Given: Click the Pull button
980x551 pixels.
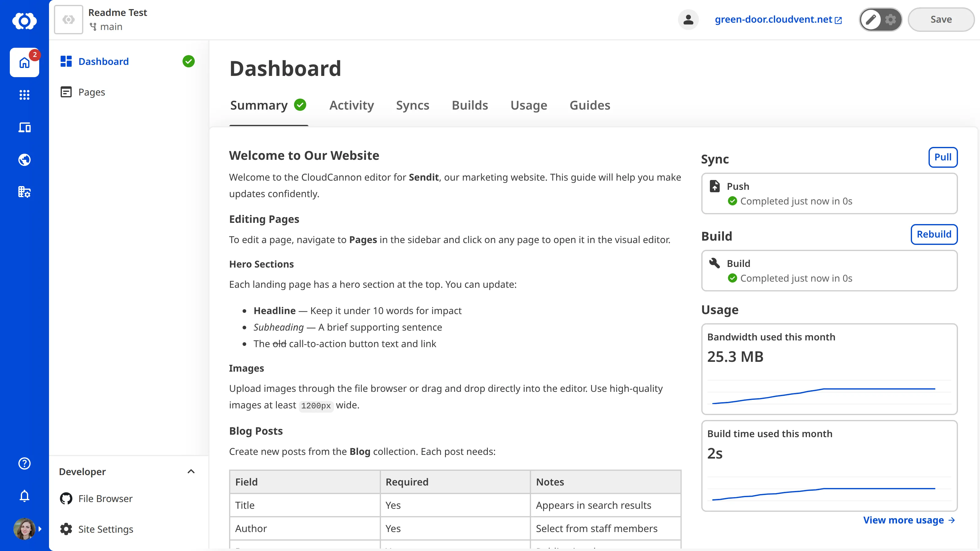Looking at the screenshot, I should pos(943,157).
